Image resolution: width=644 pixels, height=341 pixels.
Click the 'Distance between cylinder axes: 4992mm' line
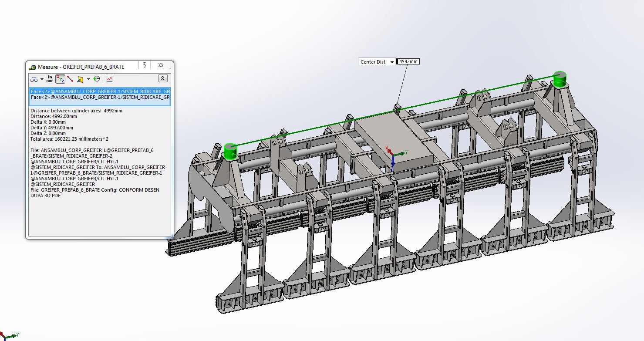[x=76, y=111]
